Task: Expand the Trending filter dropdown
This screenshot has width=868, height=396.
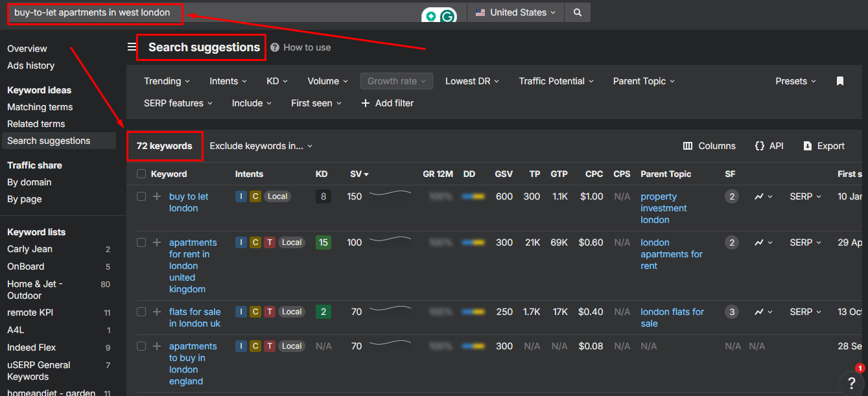Action: (167, 81)
